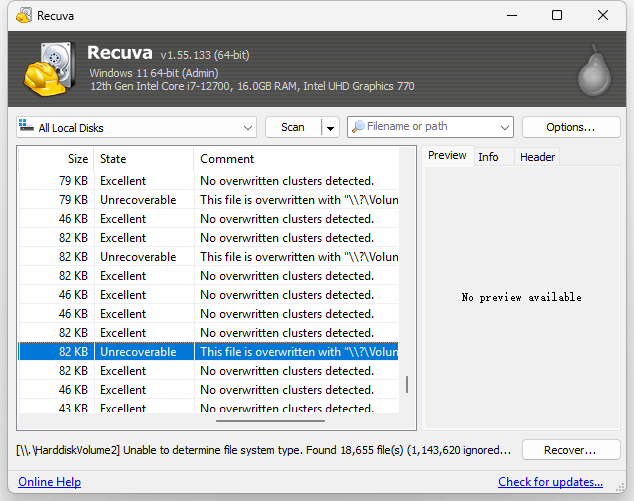Screen dimensions: 634x501
Task: Select the 79 KB Unrecoverable row
Action: click(x=209, y=200)
